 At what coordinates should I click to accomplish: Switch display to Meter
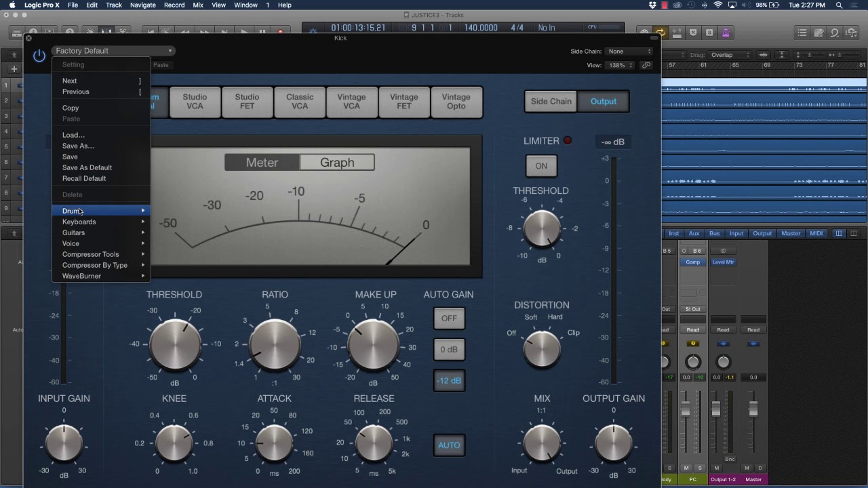pyautogui.click(x=262, y=163)
